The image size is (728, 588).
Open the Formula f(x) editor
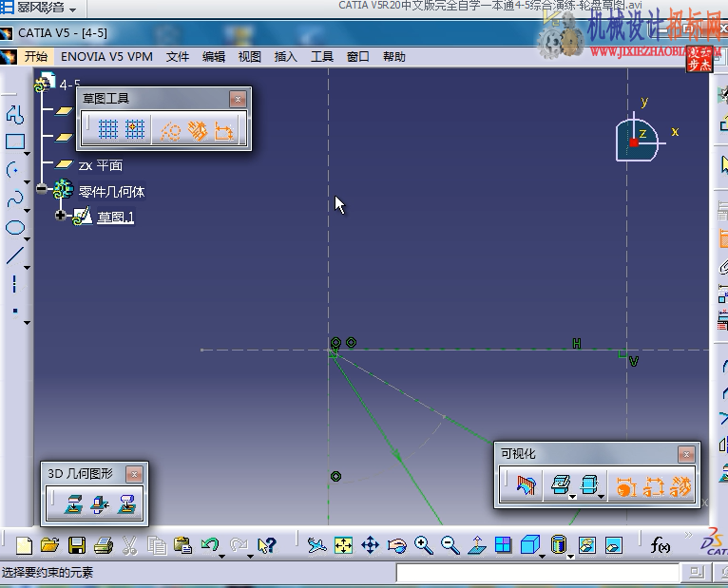(661, 545)
